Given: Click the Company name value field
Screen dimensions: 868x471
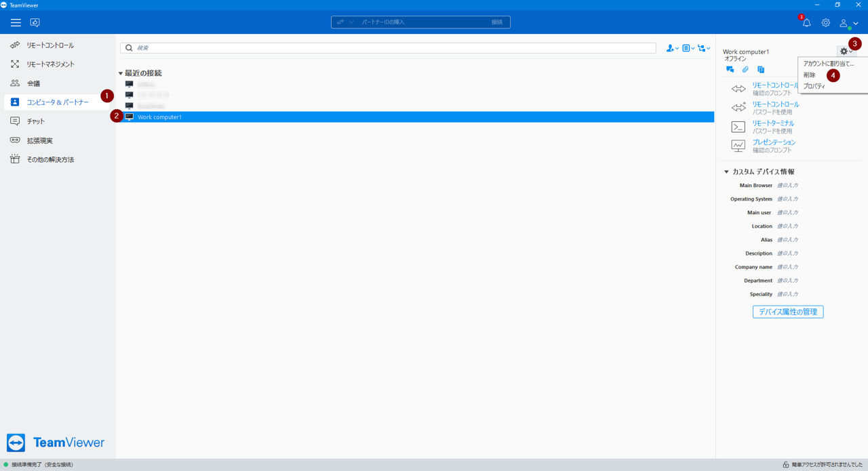Looking at the screenshot, I should point(787,267).
